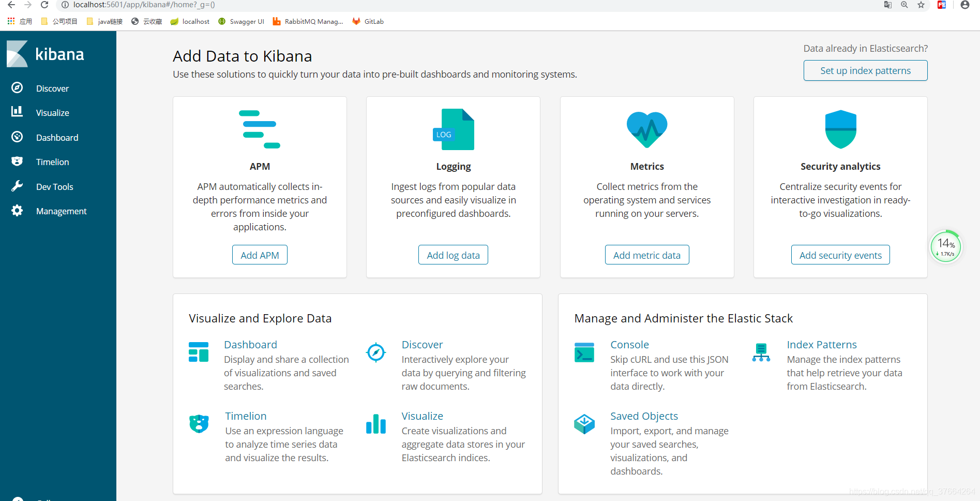980x501 pixels.
Task: Click the Metrics heartbeat icon
Action: tap(646, 129)
